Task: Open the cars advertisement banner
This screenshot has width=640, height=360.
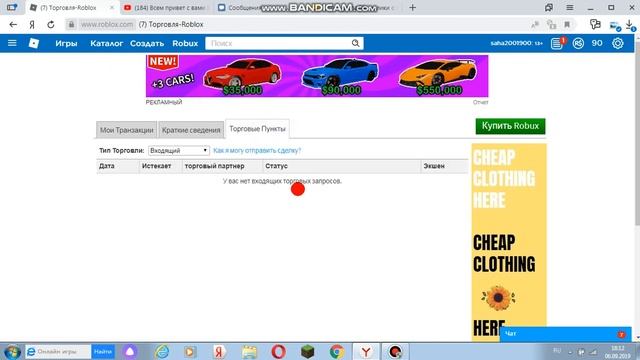Action: [x=317, y=76]
